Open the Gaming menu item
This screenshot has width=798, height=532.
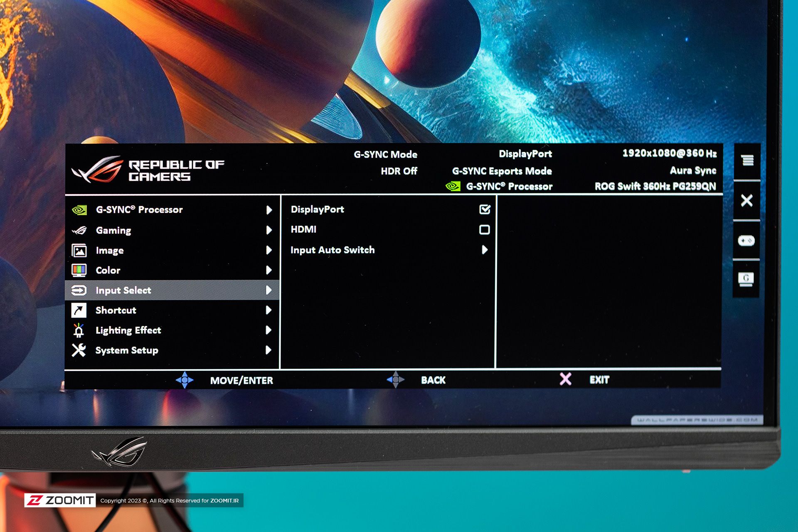click(x=172, y=230)
